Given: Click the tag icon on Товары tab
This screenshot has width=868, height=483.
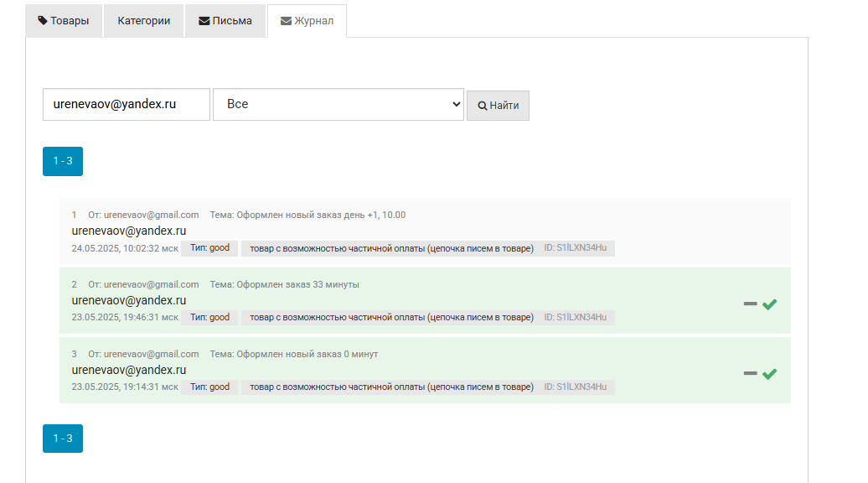Looking at the screenshot, I should (x=43, y=20).
